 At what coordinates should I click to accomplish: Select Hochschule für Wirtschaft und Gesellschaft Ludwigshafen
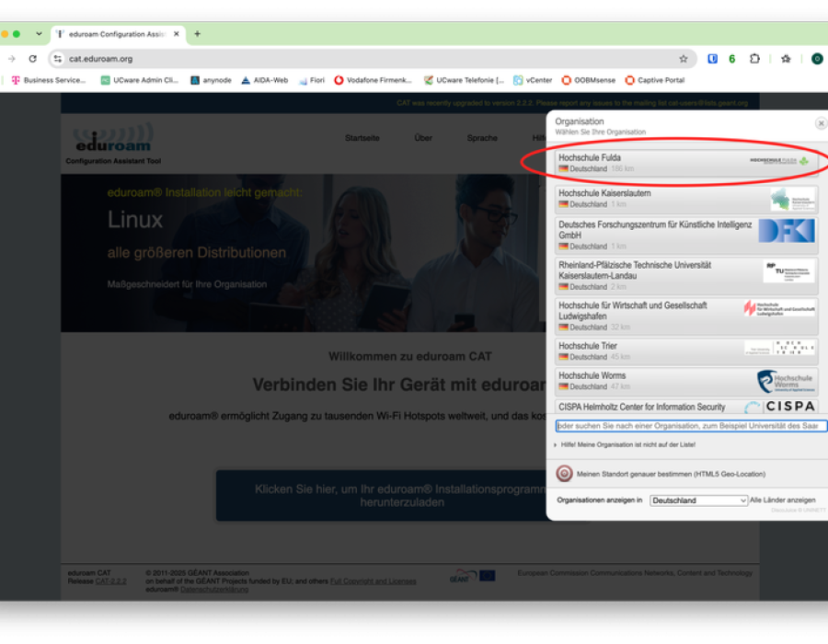point(686,316)
